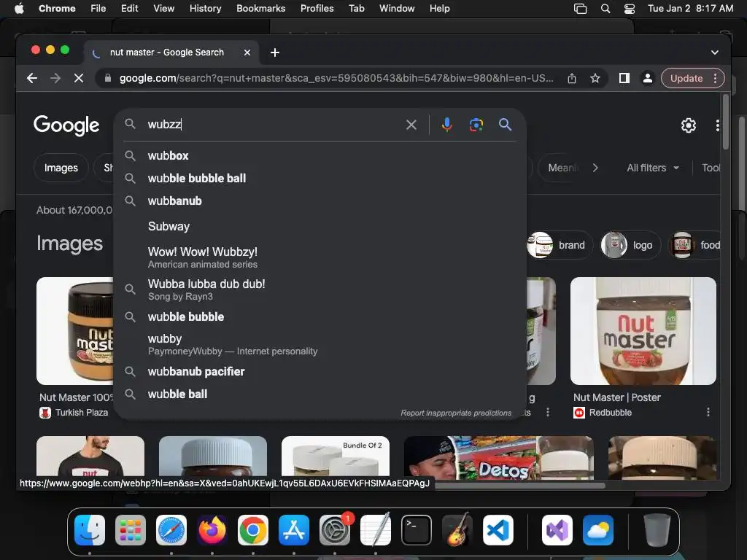Choose the wubble bubble ball suggestion
This screenshot has width=747, height=560.
point(320,178)
